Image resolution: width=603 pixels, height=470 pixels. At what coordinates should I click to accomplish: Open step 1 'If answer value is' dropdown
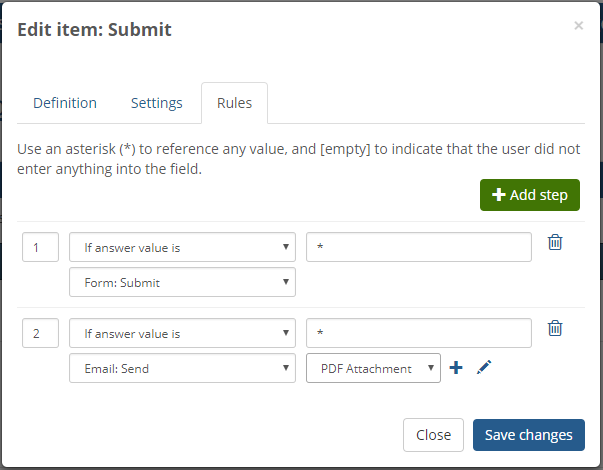click(182, 247)
